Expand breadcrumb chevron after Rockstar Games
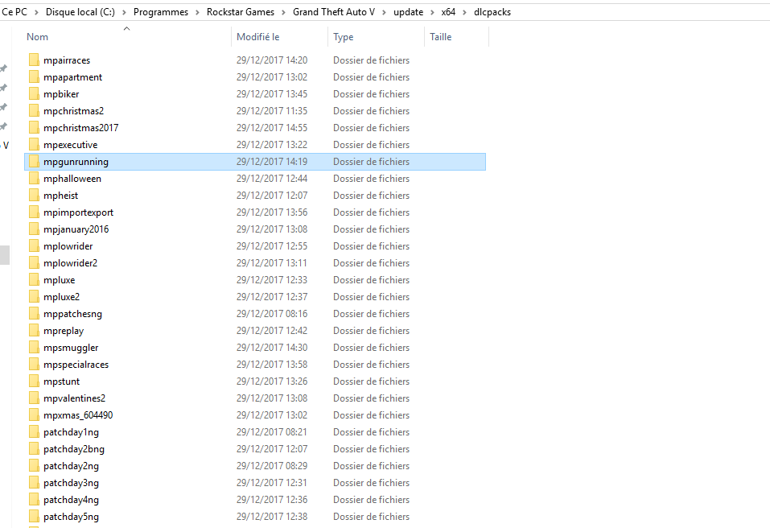This screenshot has height=532, width=770. pyautogui.click(x=283, y=12)
